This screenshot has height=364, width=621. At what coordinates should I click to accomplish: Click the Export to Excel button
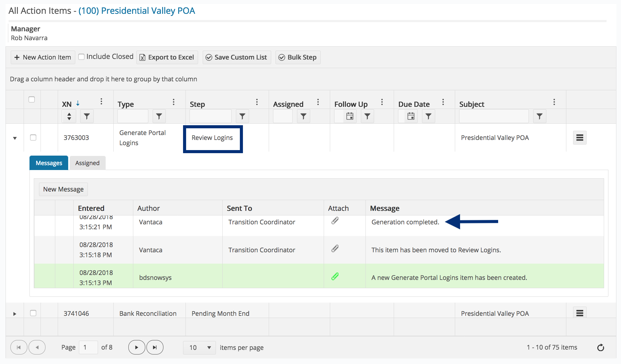coord(167,57)
